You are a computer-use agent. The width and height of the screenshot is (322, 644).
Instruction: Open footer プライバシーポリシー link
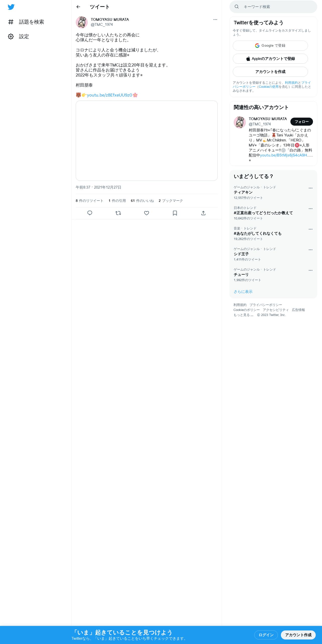[266, 305]
